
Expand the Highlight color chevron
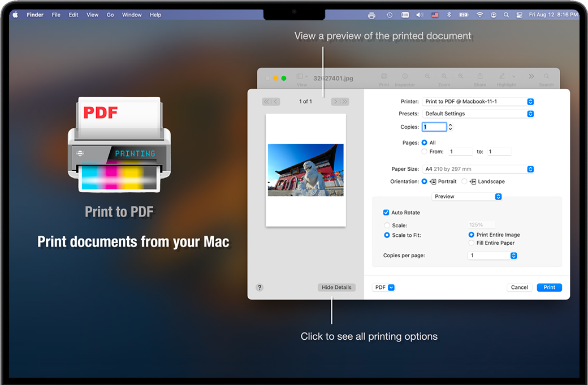tap(514, 76)
